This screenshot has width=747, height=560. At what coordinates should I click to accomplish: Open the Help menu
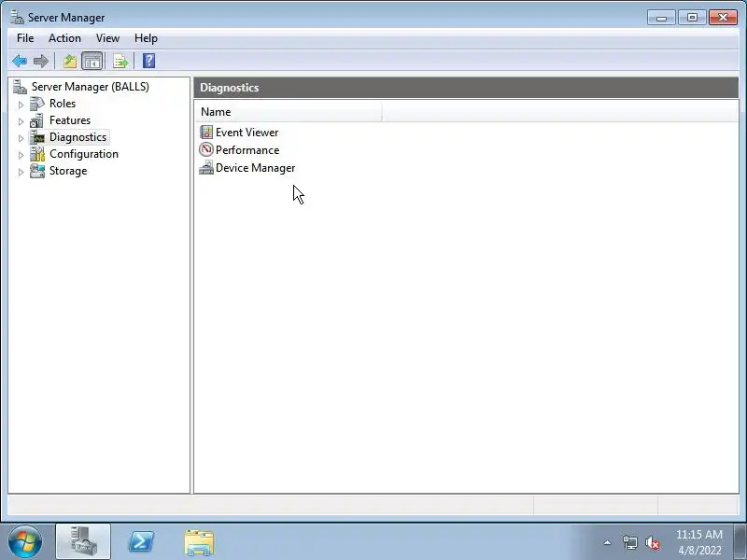tap(146, 38)
